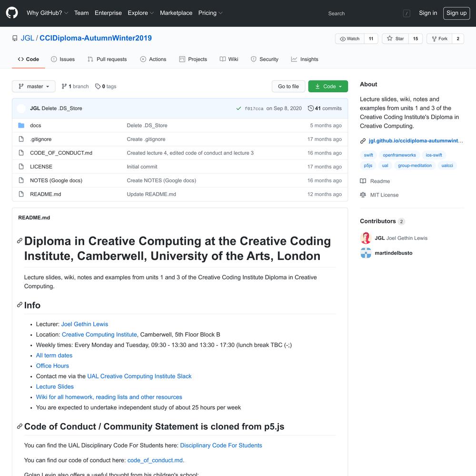Screen dimensions: 476x476
Task: Open the Insights tab
Action: point(305,59)
